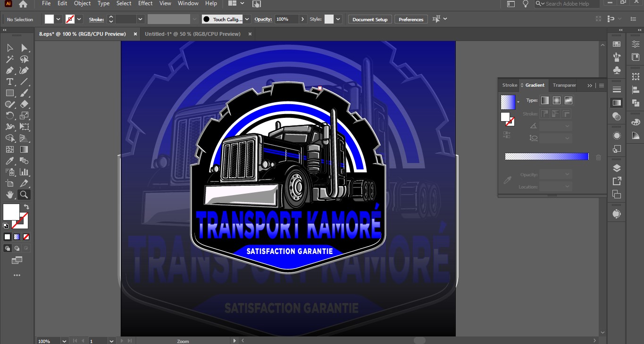Switch to the Stroke panel tab
This screenshot has height=344, width=644.
[510, 85]
